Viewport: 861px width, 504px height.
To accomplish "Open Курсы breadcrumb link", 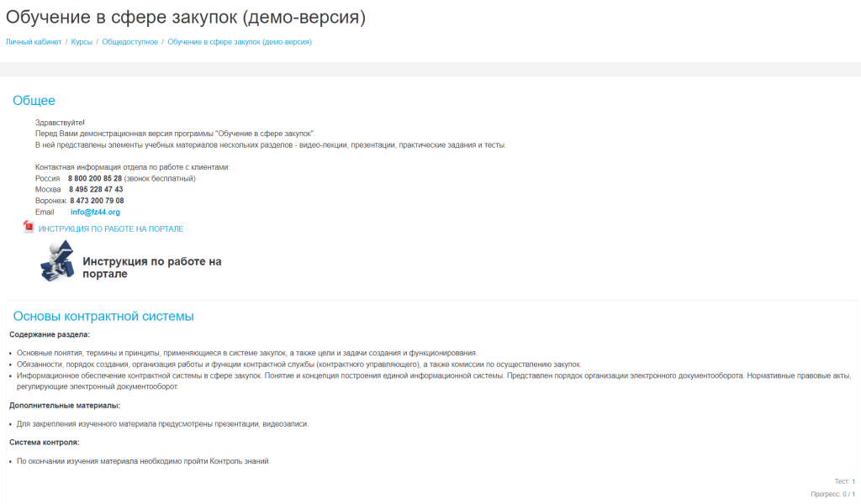I will 82,41.
